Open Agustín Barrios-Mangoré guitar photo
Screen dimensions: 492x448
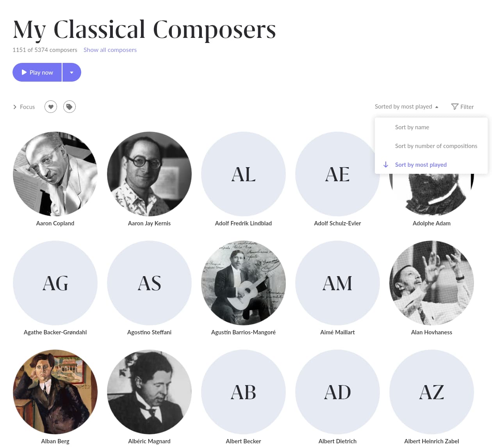click(x=243, y=283)
